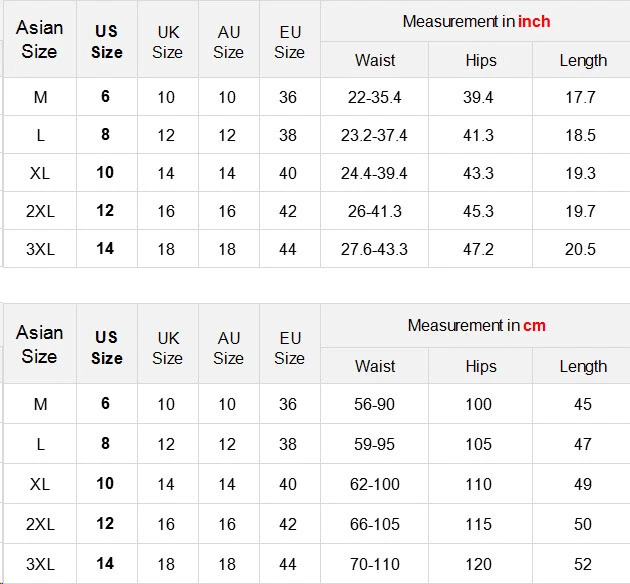Click the length value 19.7
The width and height of the screenshot is (630, 584).
[x=580, y=211]
